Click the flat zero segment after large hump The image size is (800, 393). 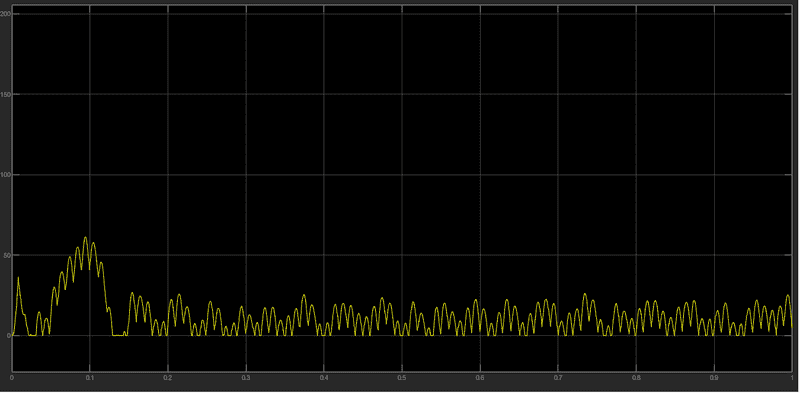pyautogui.click(x=118, y=335)
